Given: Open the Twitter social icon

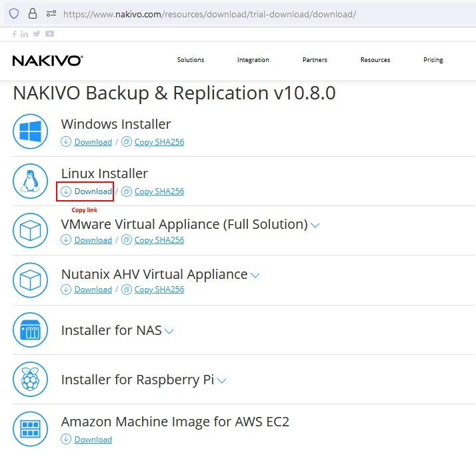Looking at the screenshot, I should coord(37,34).
